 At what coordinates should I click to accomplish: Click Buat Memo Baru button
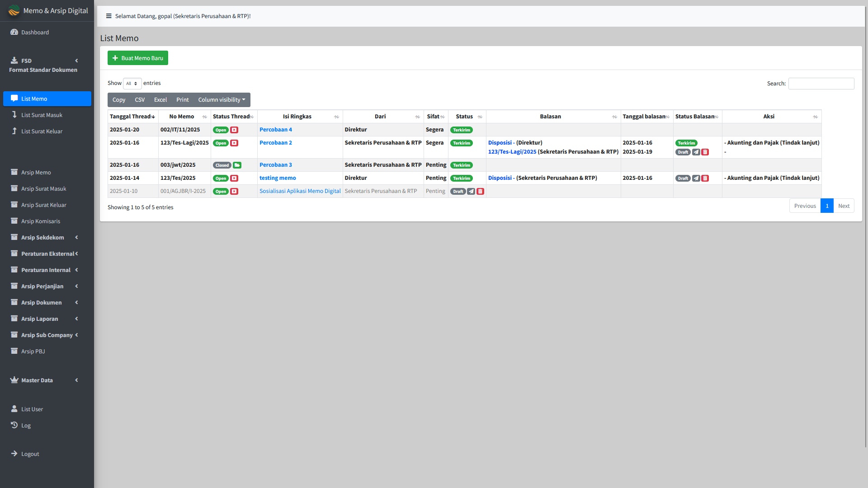point(138,58)
